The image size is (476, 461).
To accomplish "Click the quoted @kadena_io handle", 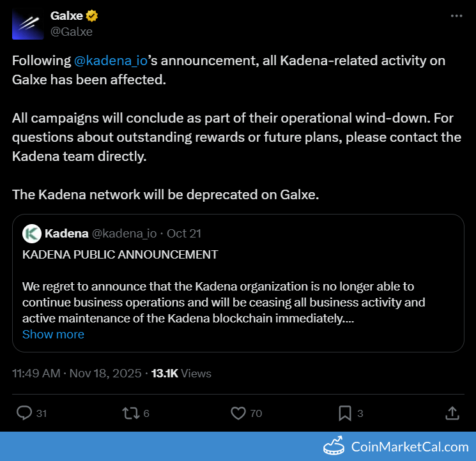I will [125, 234].
